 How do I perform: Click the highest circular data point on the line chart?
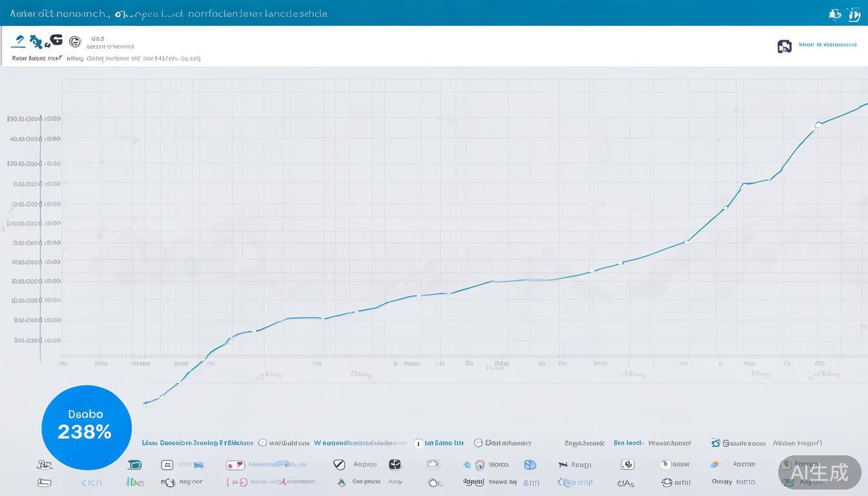coord(818,124)
